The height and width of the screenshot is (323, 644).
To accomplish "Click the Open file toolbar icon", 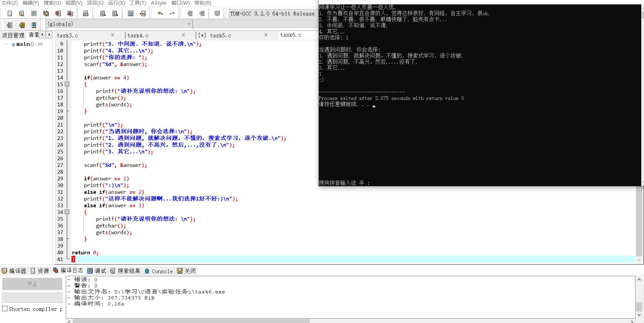I will pos(22,13).
